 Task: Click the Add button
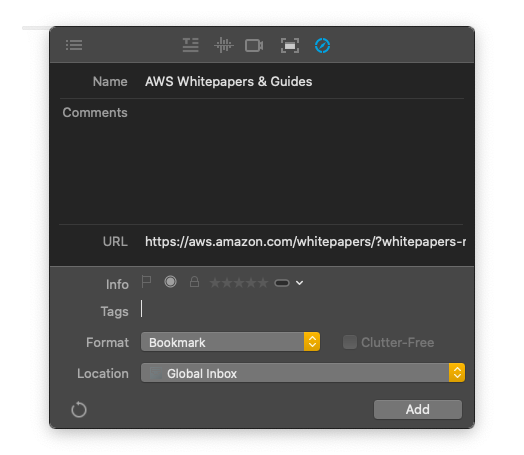pyautogui.click(x=418, y=409)
